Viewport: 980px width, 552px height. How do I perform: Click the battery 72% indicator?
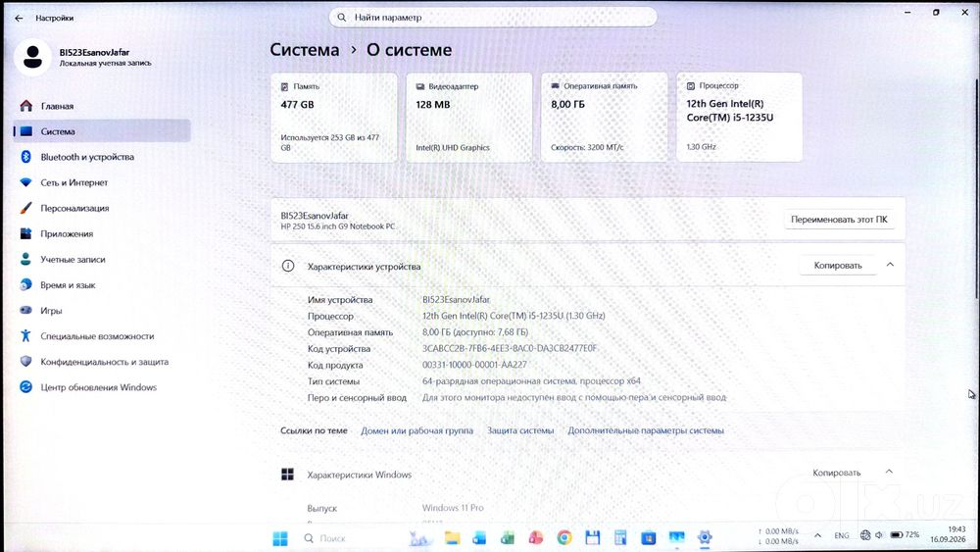pyautogui.click(x=905, y=535)
